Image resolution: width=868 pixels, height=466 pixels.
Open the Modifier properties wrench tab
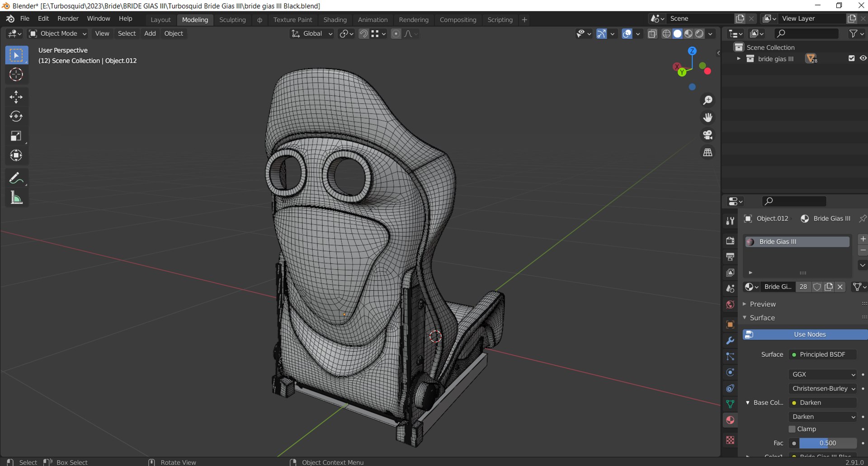[x=730, y=341]
